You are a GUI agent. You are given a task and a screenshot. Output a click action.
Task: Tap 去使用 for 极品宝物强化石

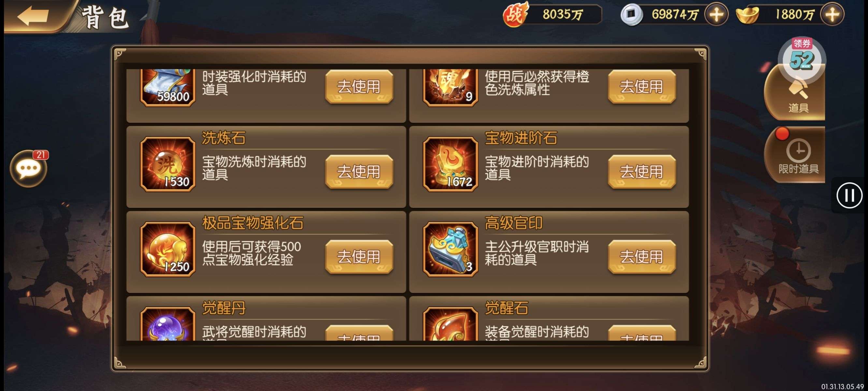(359, 256)
